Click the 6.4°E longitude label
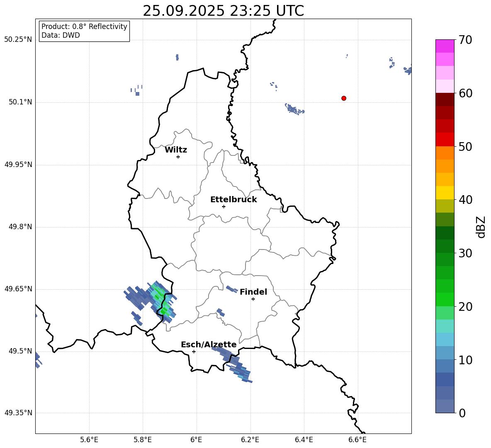This screenshot has width=491, height=448. pyautogui.click(x=304, y=440)
